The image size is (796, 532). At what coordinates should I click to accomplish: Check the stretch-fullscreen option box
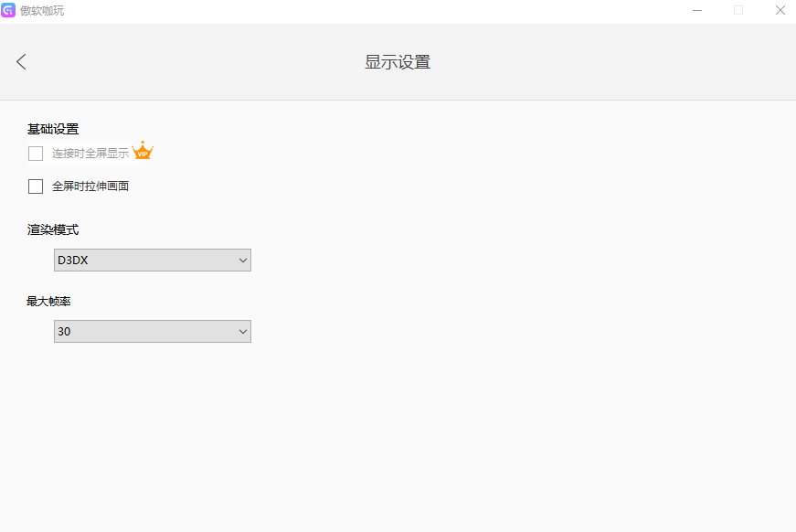tap(35, 186)
